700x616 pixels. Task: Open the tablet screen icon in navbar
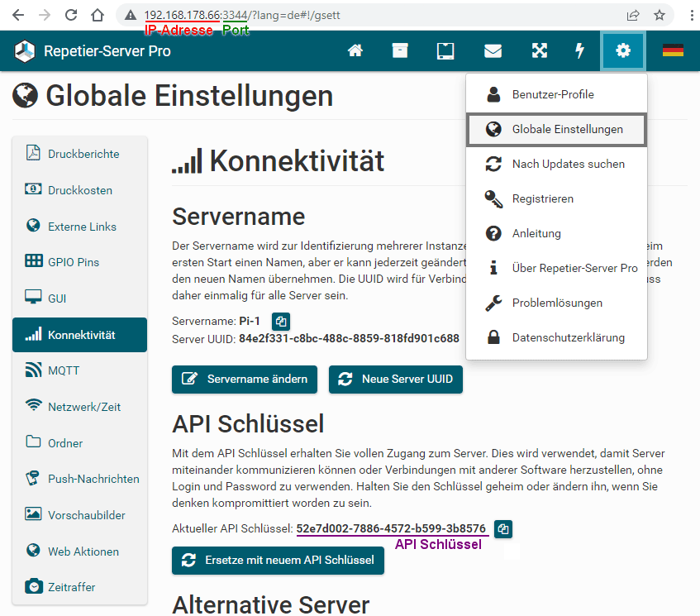[x=445, y=51]
